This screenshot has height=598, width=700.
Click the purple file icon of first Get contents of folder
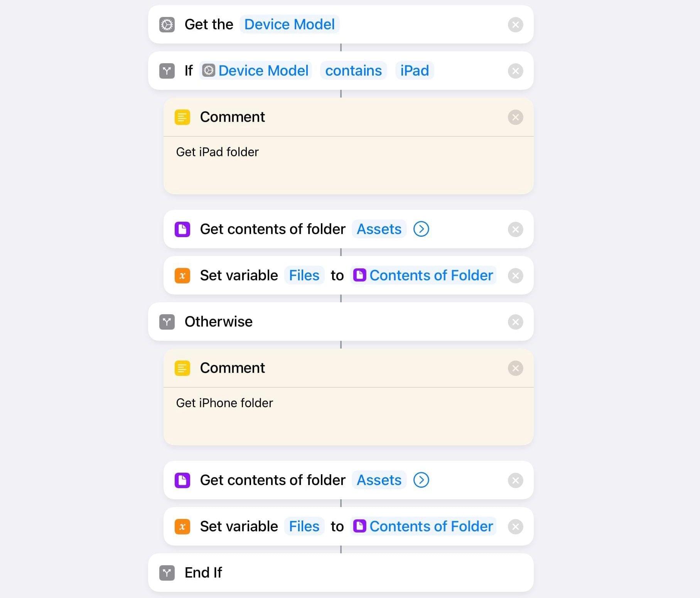pyautogui.click(x=182, y=229)
